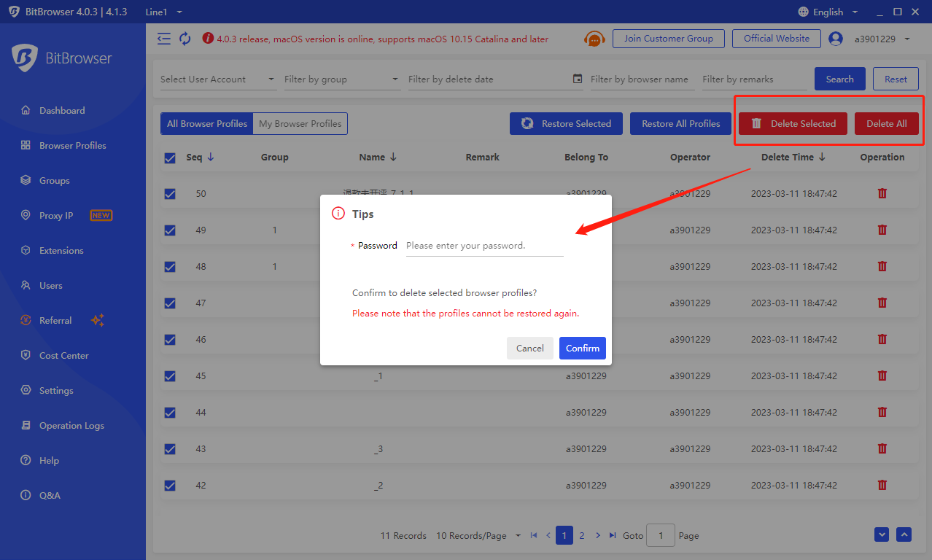Screen dimensions: 932x560
Task: Jump to last page of records
Action: 613,535
